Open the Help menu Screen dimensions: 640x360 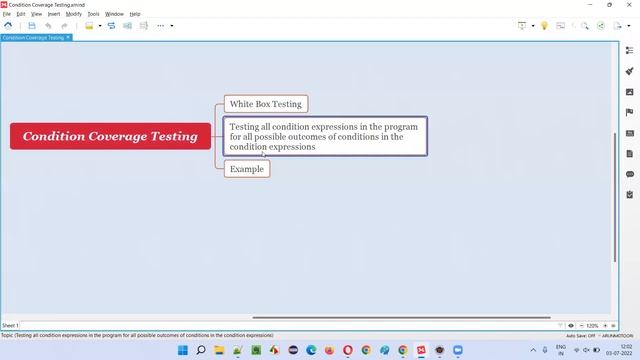pos(135,14)
